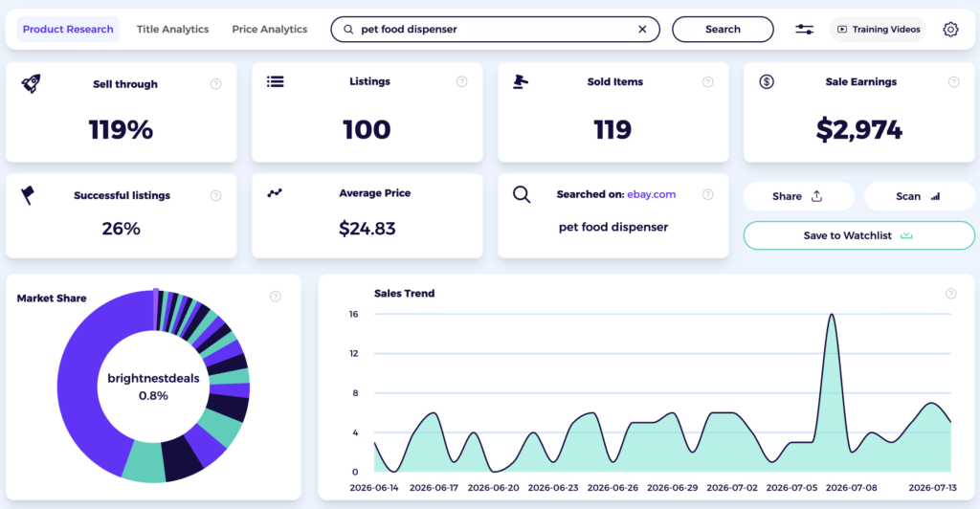
Task: Click the 2026-07-08 date label
Action: pos(851,488)
